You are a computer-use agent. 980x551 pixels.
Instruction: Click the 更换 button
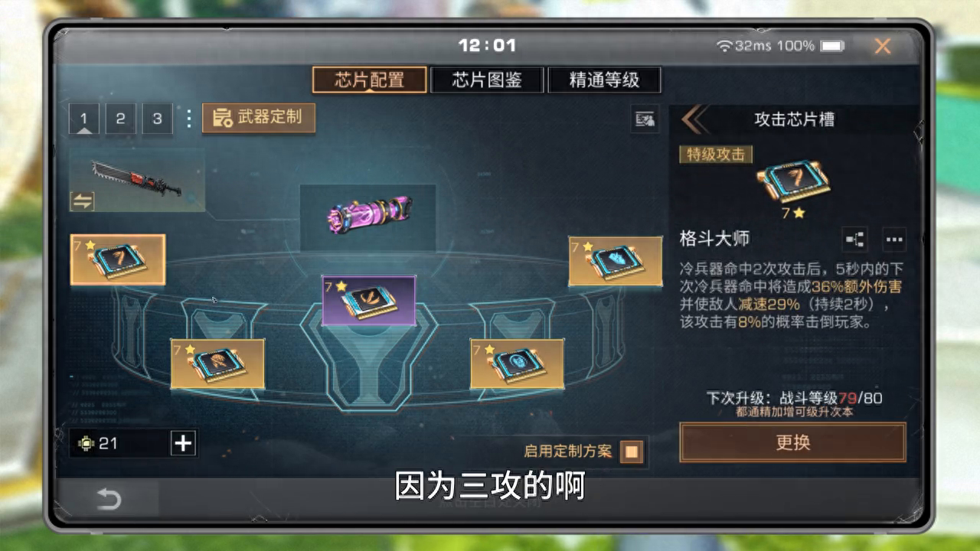click(x=792, y=442)
